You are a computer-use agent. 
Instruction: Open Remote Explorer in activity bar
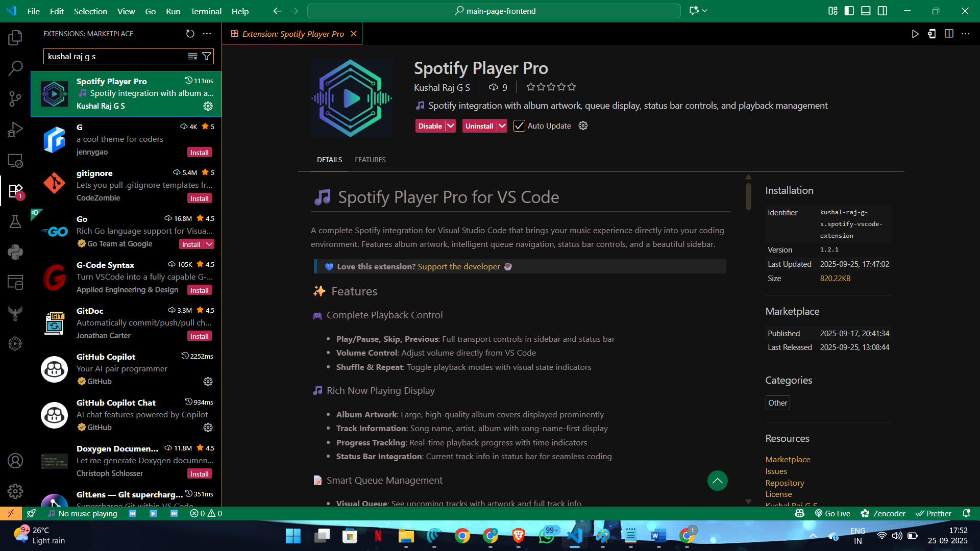pos(15,161)
